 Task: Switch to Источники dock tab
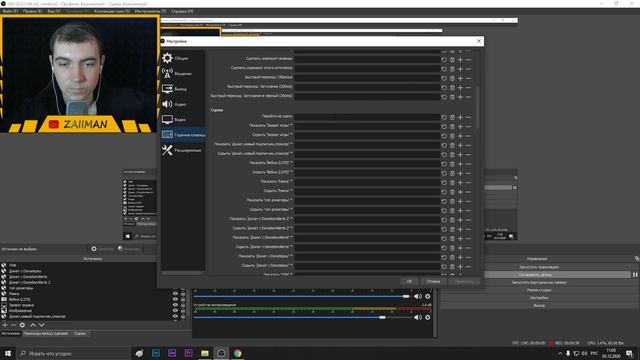coord(11,333)
